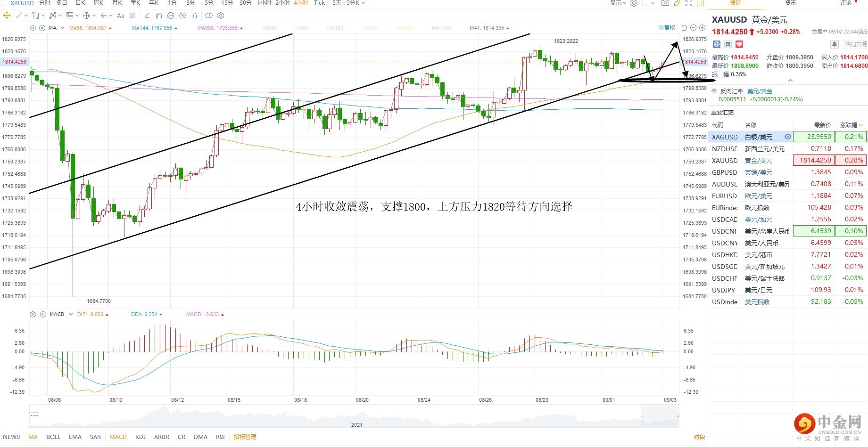The image size is (868, 447).
Task: Select the 15分 timeframe
Action: point(227,3)
